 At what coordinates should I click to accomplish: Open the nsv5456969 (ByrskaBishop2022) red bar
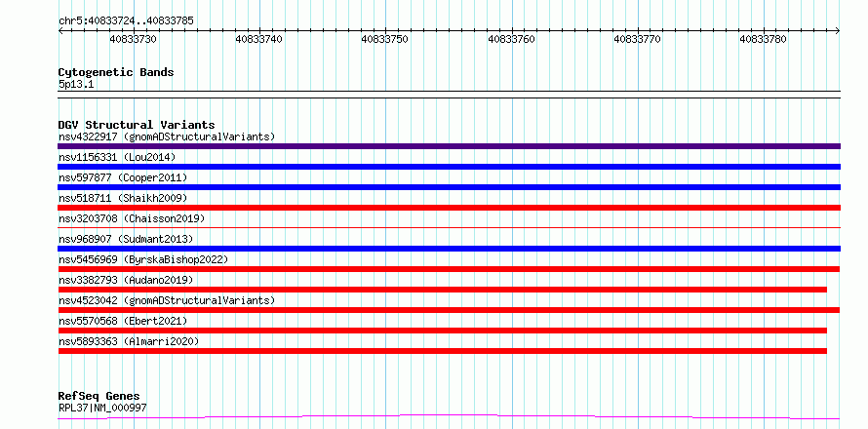[x=449, y=269]
